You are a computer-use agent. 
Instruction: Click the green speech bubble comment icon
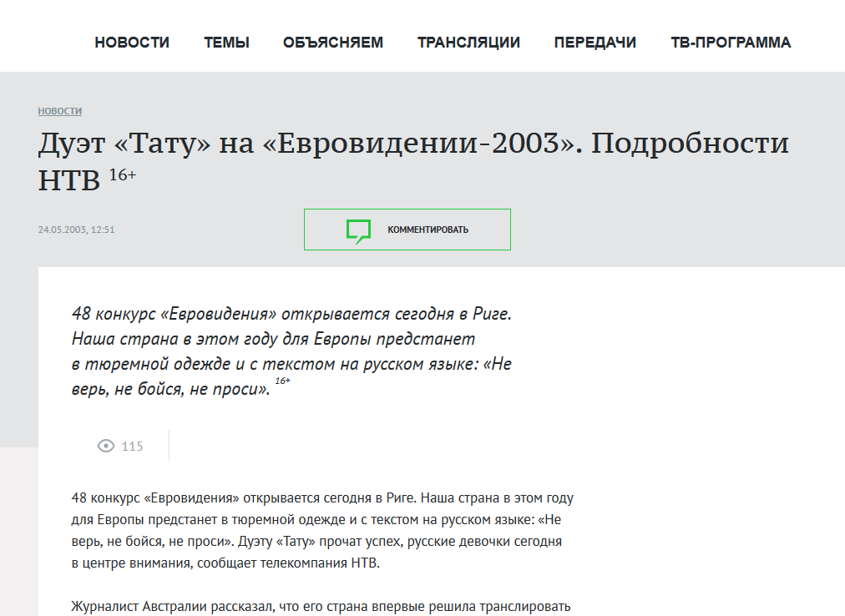tap(358, 231)
